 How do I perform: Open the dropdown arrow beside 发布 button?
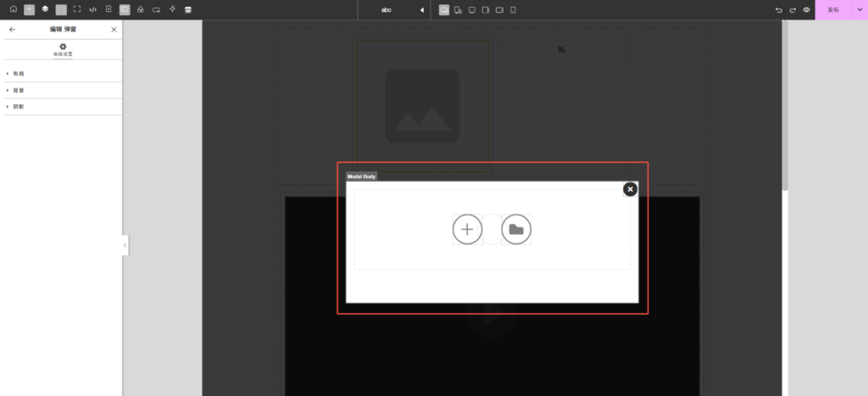[x=858, y=10]
